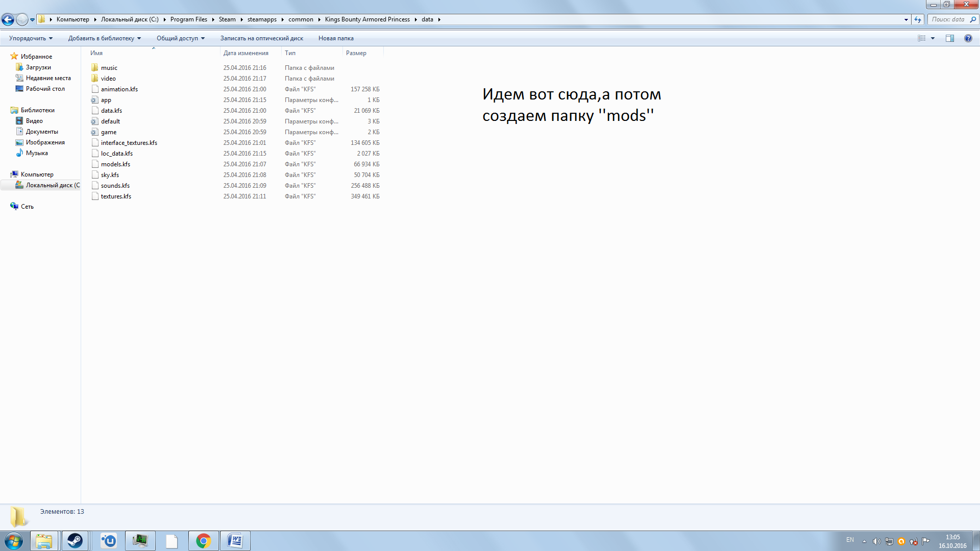Click the Новая папка button
Viewport: 980px width, 551px height.
tap(335, 38)
